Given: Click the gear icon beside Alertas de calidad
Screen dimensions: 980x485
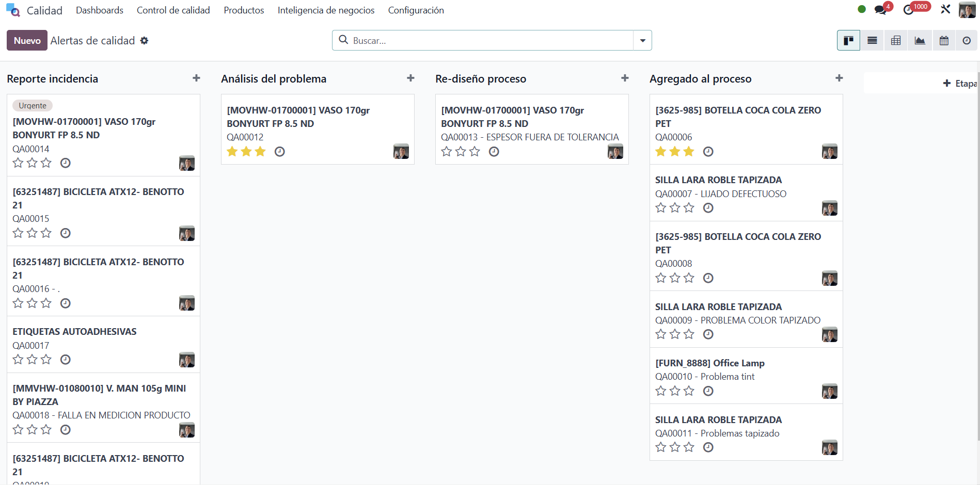Looking at the screenshot, I should (x=145, y=41).
